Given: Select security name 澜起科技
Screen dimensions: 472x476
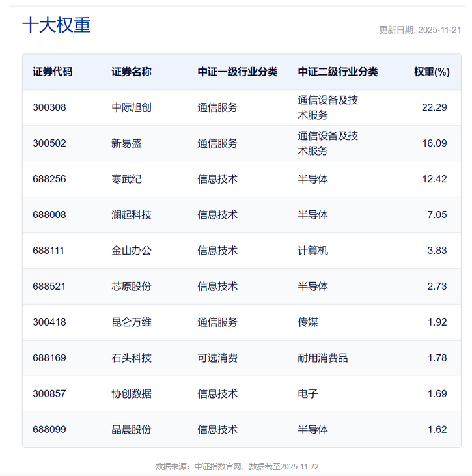Looking at the screenshot, I should coord(131,215).
